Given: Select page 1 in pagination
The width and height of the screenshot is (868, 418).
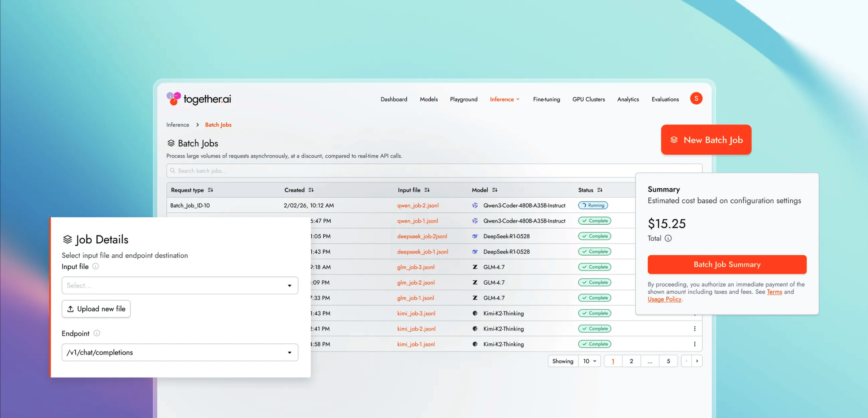Looking at the screenshot, I should coord(613,361).
